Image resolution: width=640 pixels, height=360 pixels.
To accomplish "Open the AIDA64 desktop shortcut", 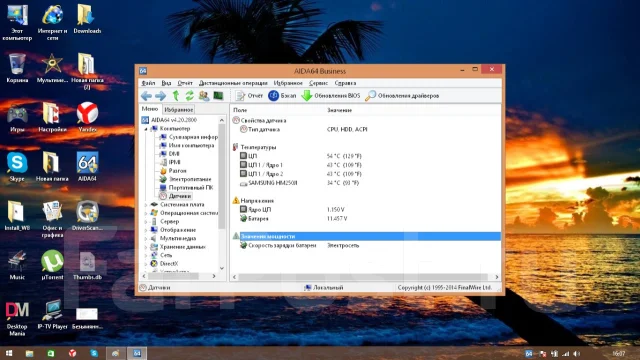I will click(x=87, y=167).
